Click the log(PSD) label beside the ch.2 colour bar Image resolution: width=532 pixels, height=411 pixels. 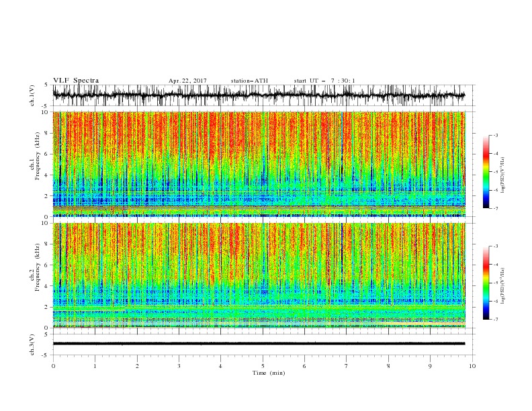pos(502,285)
